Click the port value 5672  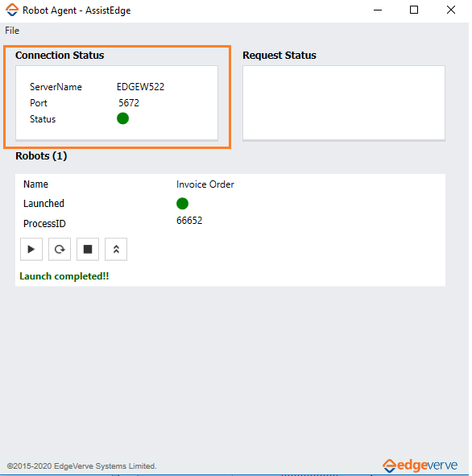coord(129,103)
